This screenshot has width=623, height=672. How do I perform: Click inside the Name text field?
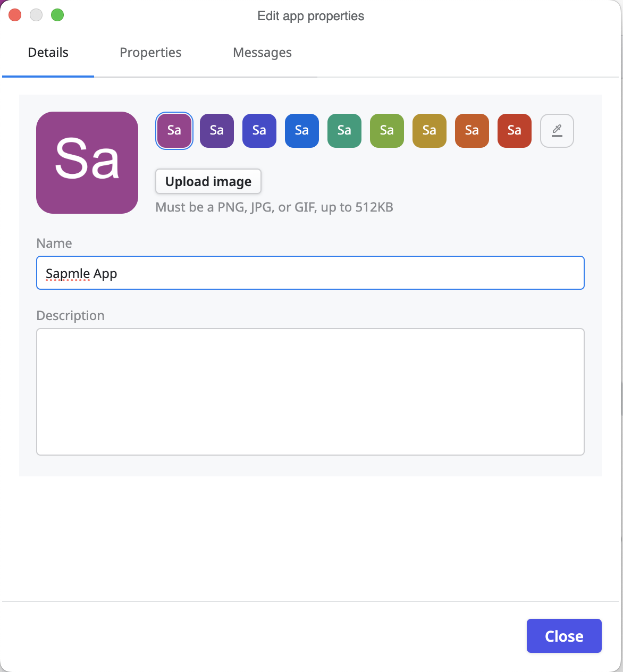click(310, 273)
